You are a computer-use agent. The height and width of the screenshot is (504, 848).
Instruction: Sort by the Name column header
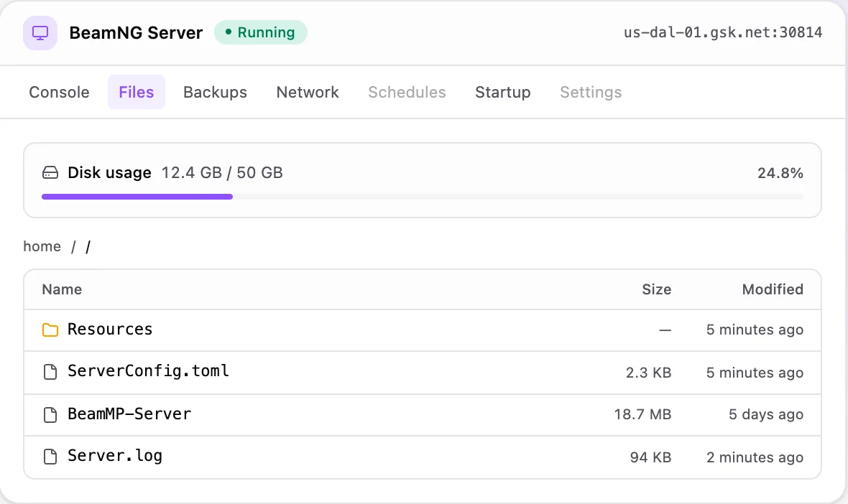(x=63, y=289)
